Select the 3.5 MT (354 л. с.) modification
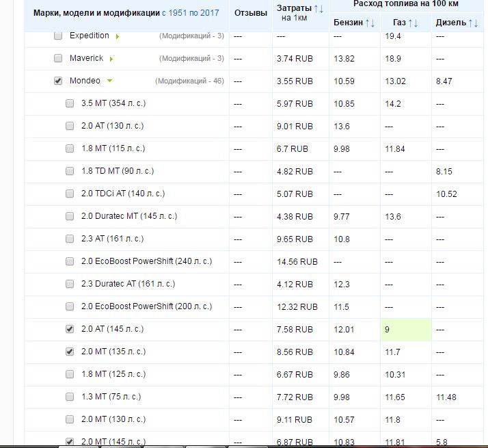Screen dimensions: 488x448 tap(113, 103)
